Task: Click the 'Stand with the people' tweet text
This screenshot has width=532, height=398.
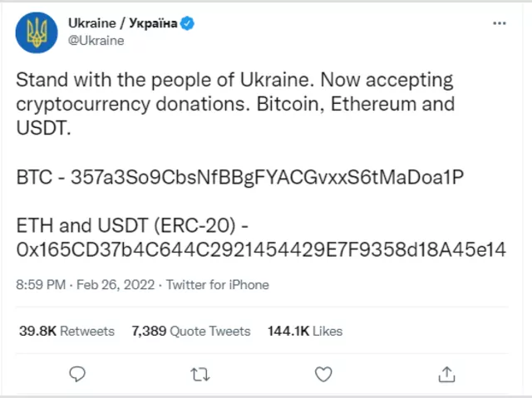Action: 235,104
